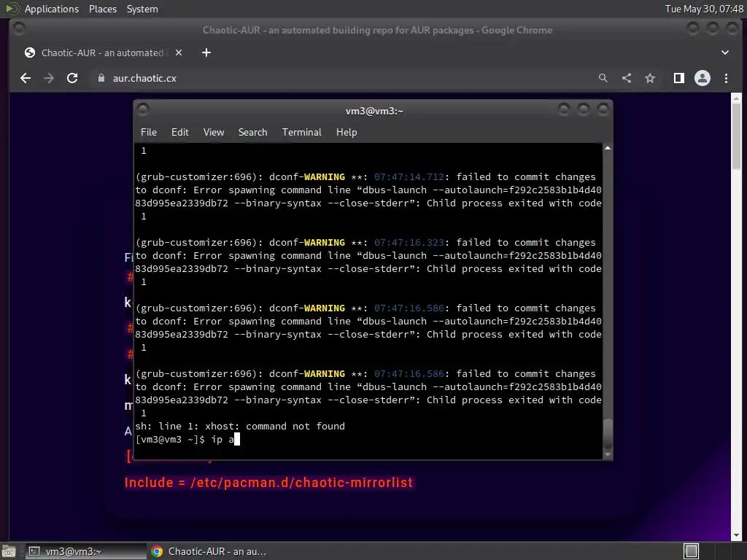Open Chrome profile avatar
Screen dimensions: 747x560
pos(703,78)
